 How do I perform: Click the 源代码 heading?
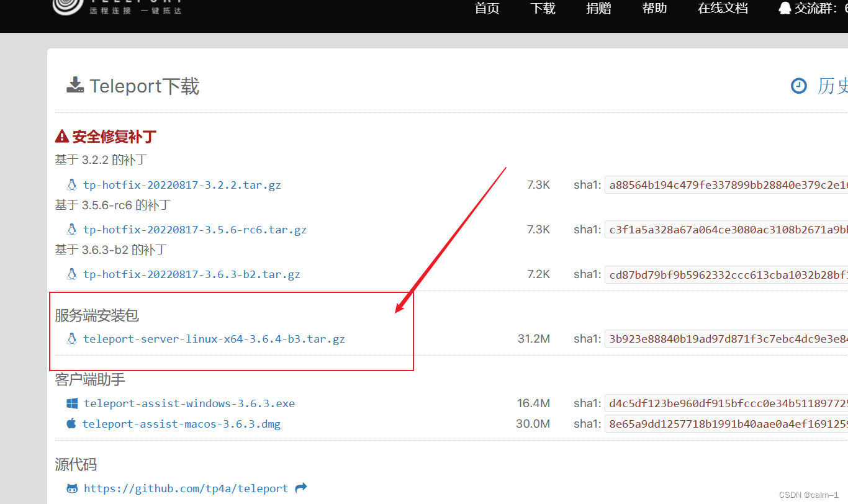click(x=76, y=464)
